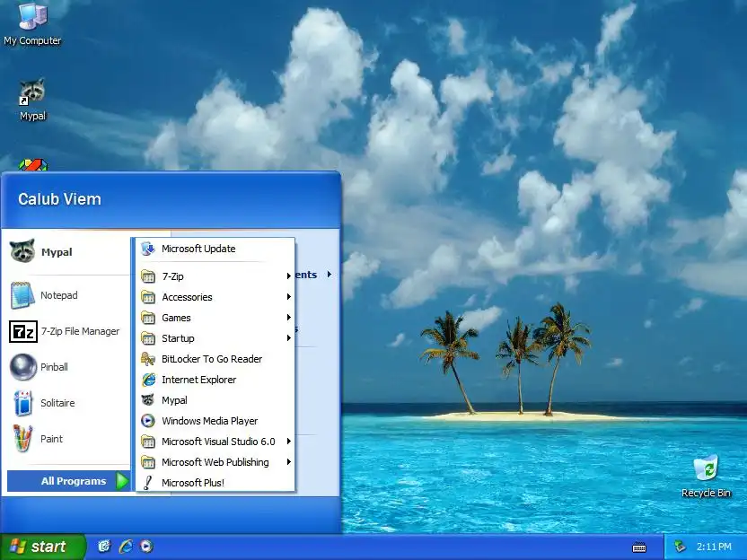Select Windows Media Player menu entry text
747x560 pixels.
coord(209,421)
